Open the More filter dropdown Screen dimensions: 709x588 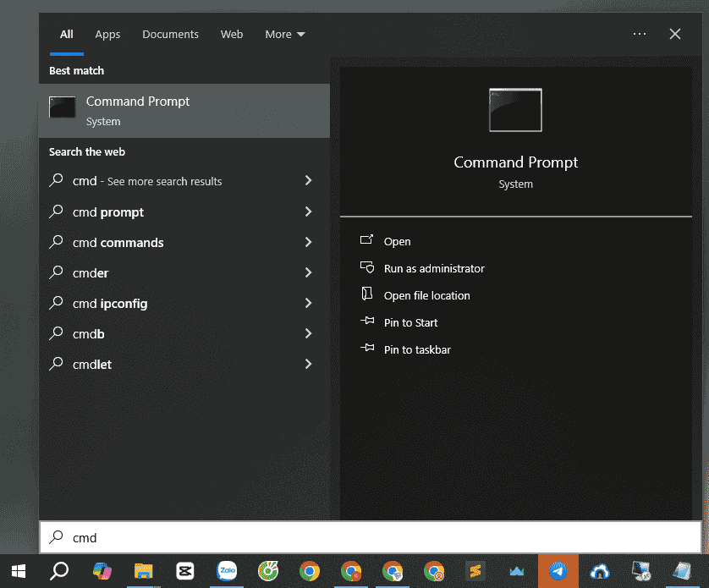(285, 35)
